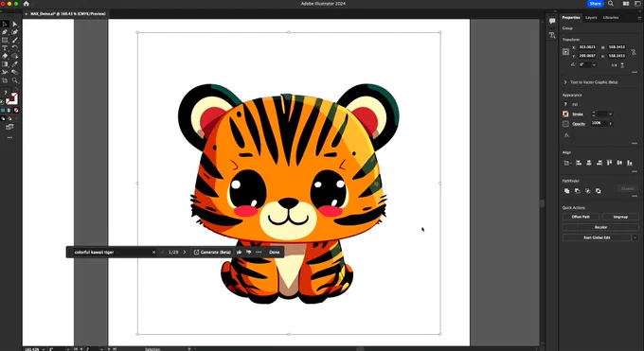Click horizontal align left icon
This screenshot has width=644, height=351.
pyautogui.click(x=579, y=163)
